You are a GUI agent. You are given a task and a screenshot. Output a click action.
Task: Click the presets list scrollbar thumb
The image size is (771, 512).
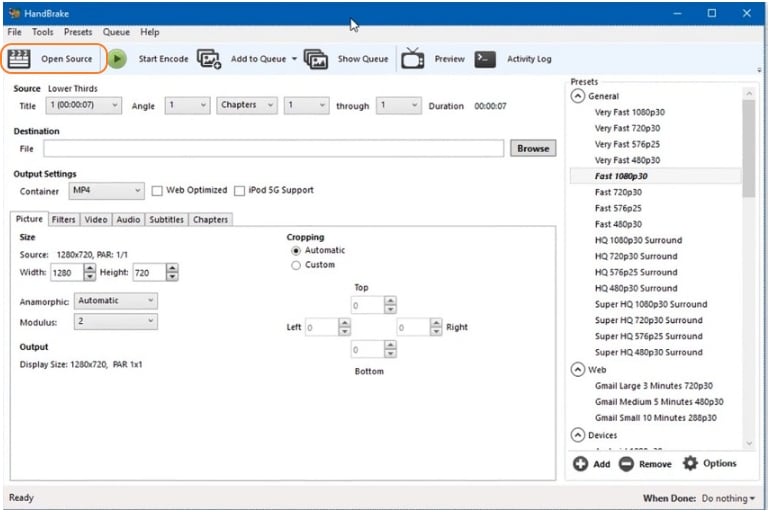coord(749,149)
